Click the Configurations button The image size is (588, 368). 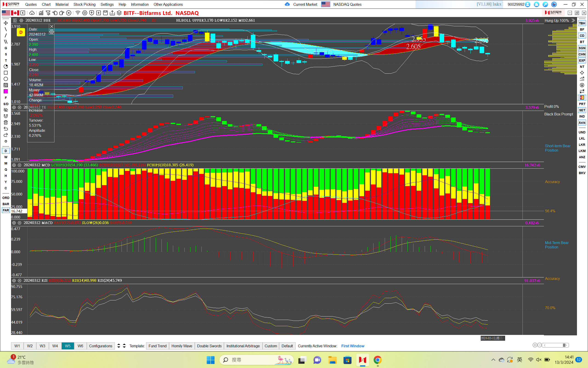click(101, 346)
